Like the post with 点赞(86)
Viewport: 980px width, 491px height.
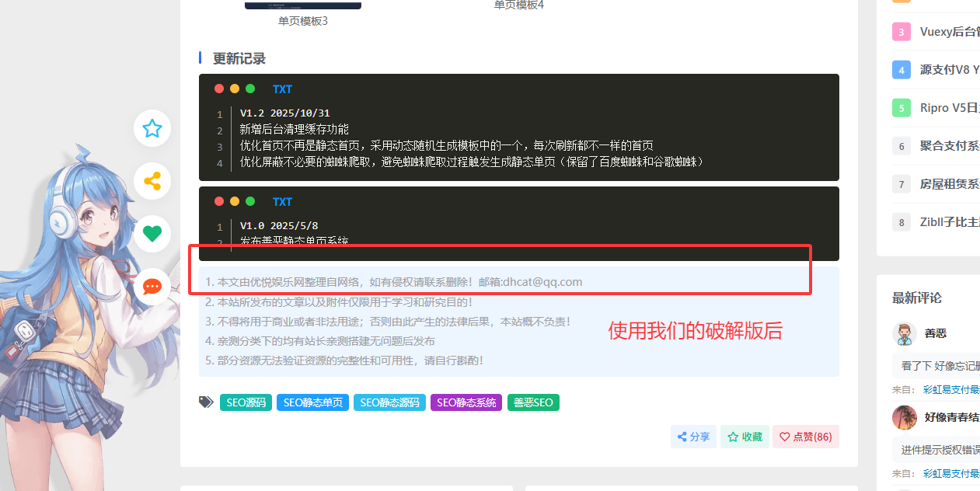click(805, 437)
